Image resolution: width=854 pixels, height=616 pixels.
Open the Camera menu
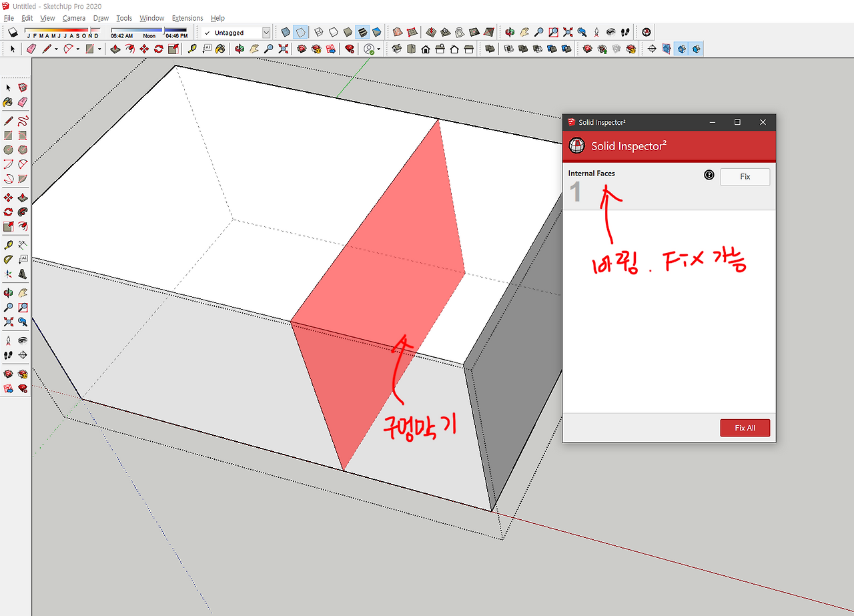(x=74, y=18)
